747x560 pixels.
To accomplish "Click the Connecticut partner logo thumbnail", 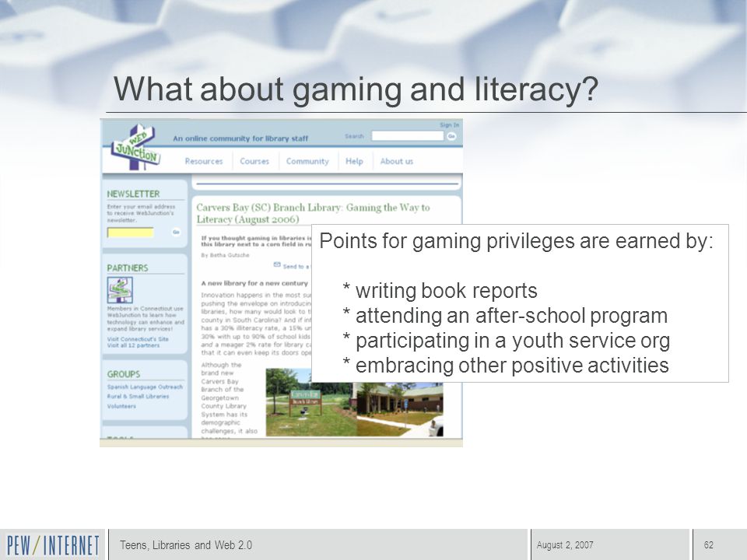I will pyautogui.click(x=120, y=290).
